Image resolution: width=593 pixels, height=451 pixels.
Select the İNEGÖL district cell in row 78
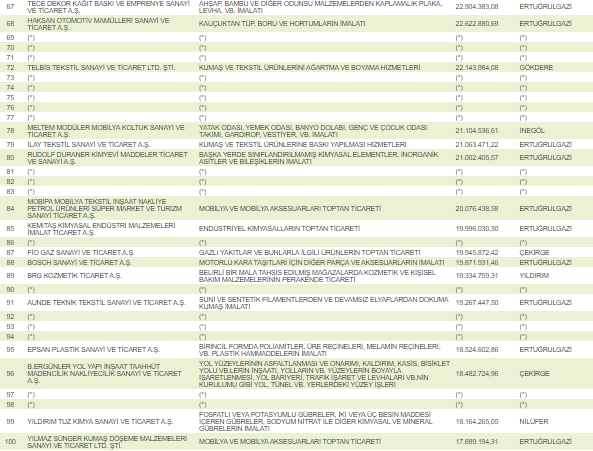pos(532,131)
